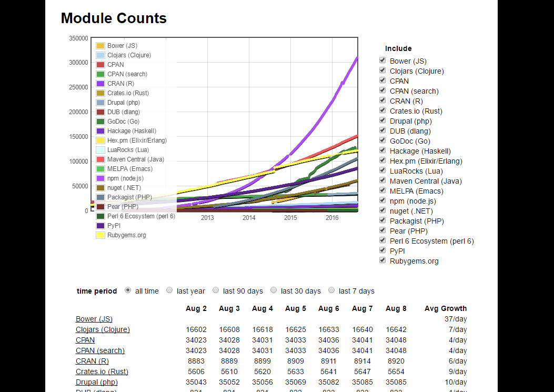The height and width of the screenshot is (392, 554).
Task: Click the GoDoc (Go) green legend swatch
Action: click(x=100, y=121)
